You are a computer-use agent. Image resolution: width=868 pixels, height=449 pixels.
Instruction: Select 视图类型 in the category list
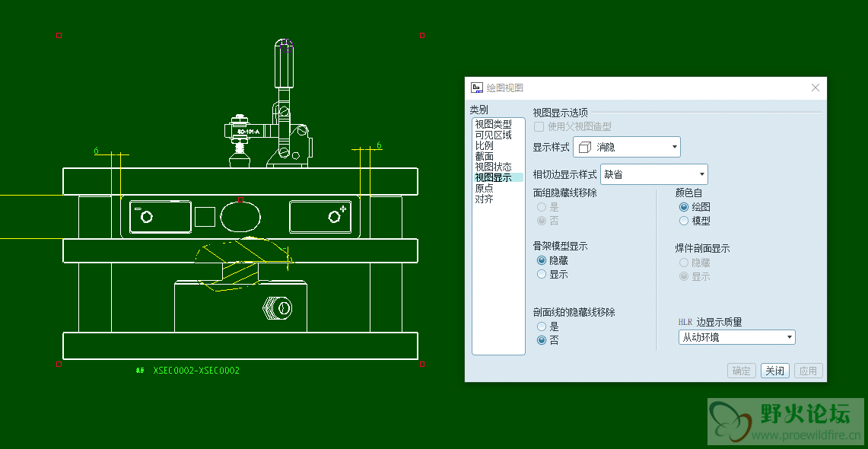[493, 124]
